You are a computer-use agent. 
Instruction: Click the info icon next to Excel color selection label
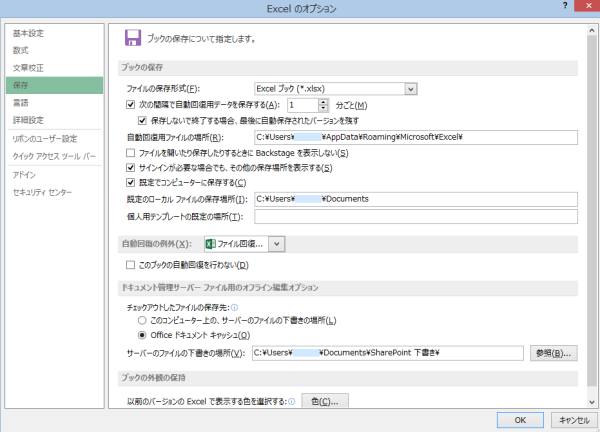coord(291,401)
